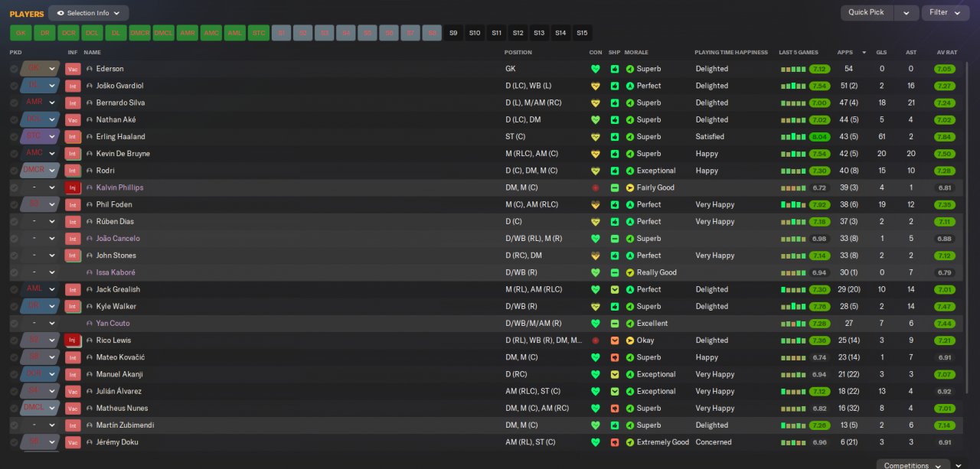Open the Filter dropdown
980x469 pixels.
946,13
